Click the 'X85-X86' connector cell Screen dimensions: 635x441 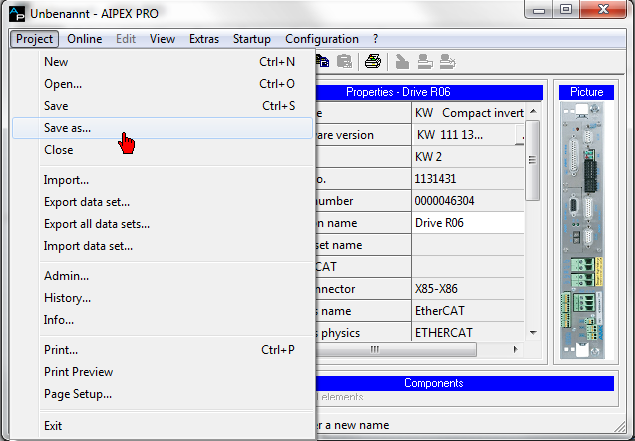468,289
